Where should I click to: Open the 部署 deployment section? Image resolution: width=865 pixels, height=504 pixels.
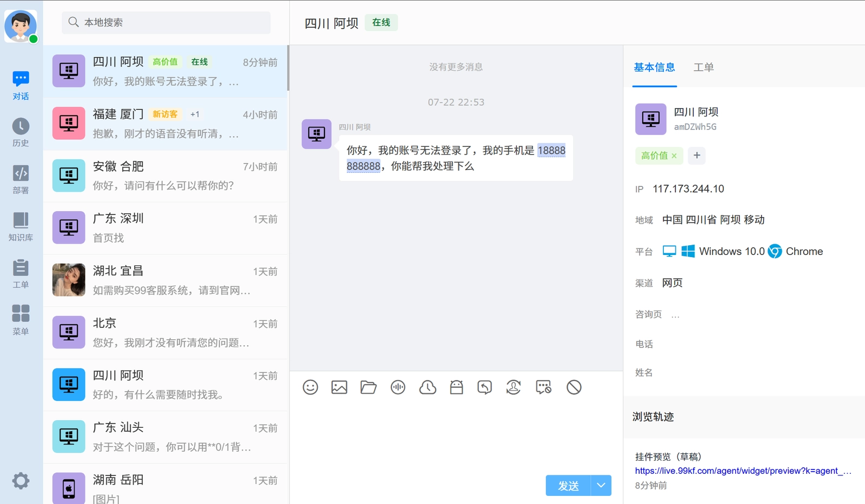[21, 179]
